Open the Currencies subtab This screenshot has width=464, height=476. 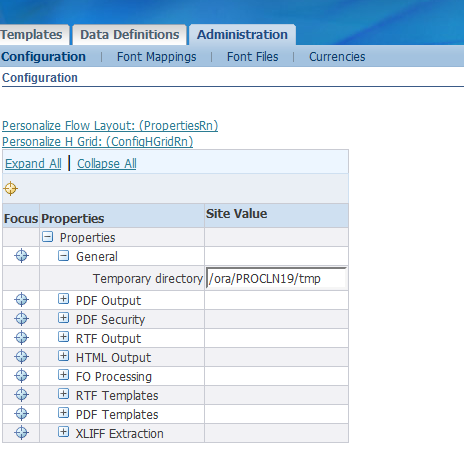[337, 57]
